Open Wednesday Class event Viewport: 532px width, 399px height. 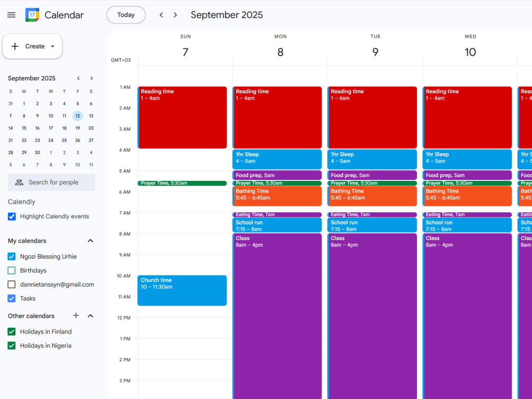tap(467, 316)
